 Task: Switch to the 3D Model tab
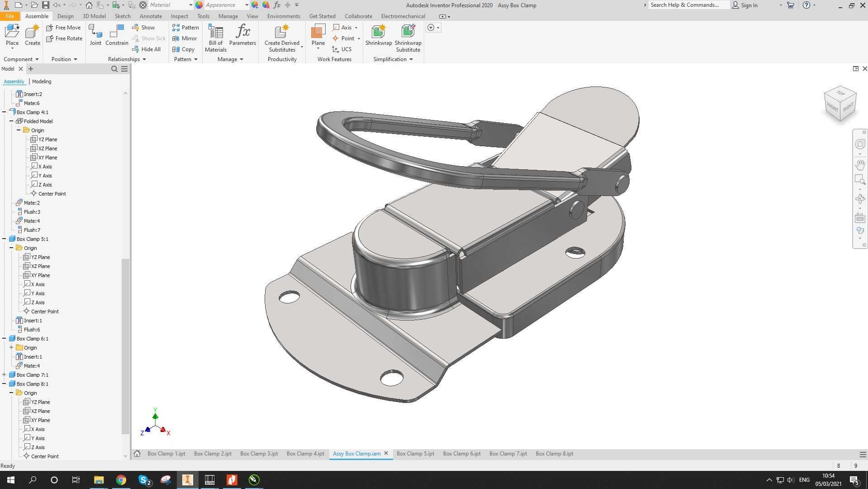[94, 16]
